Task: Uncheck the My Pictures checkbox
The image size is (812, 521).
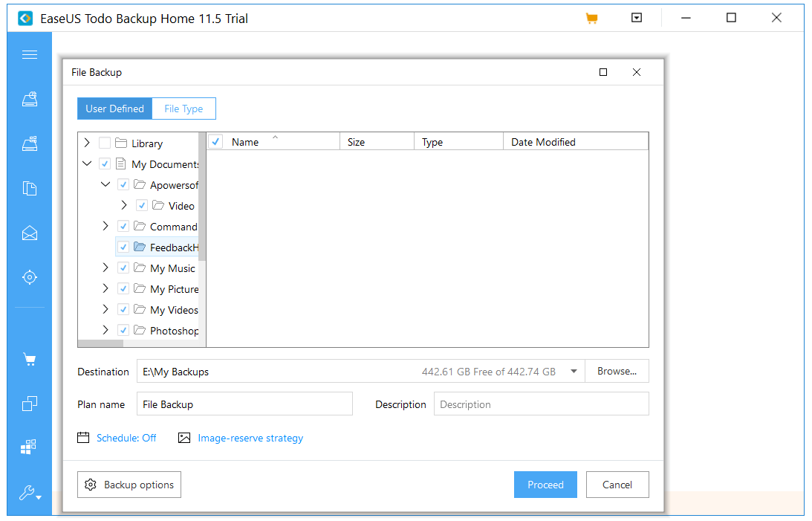Action: point(123,288)
